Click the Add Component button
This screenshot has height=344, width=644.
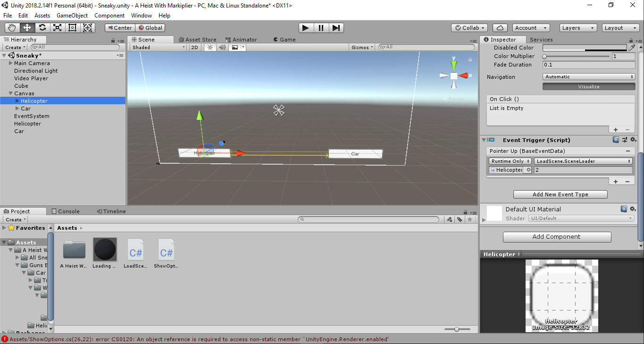(x=557, y=237)
